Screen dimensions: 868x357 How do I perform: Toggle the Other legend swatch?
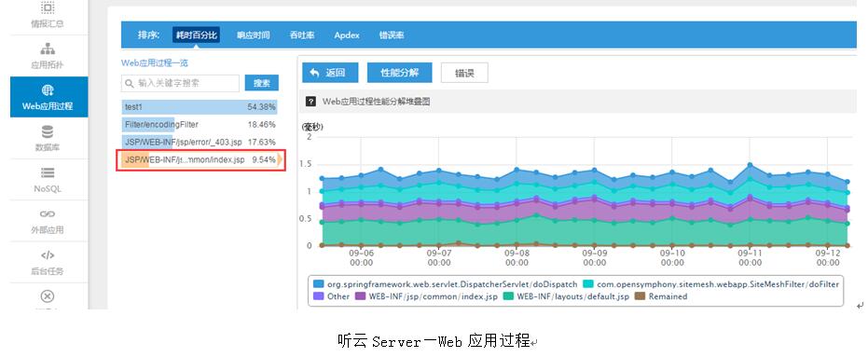pyautogui.click(x=318, y=296)
